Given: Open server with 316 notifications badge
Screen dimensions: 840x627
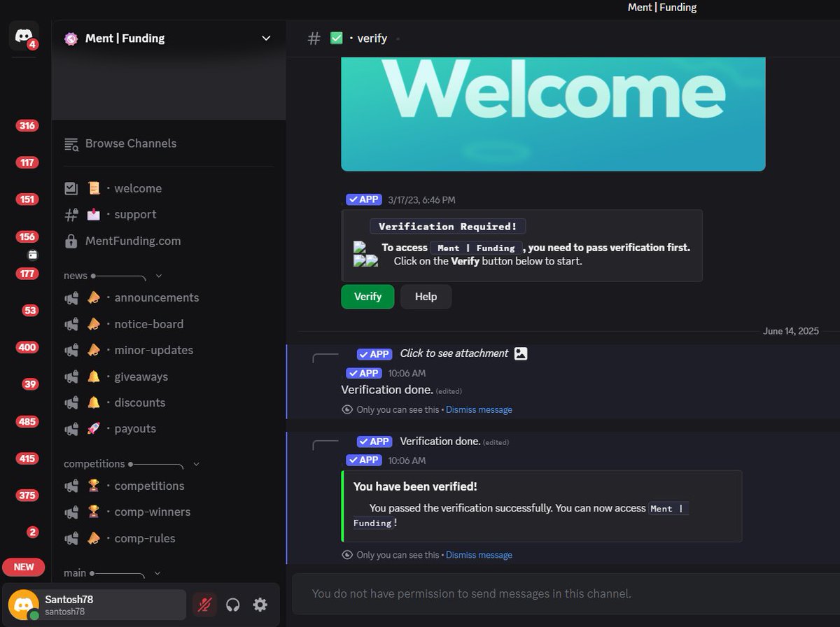Looking at the screenshot, I should pyautogui.click(x=27, y=126).
